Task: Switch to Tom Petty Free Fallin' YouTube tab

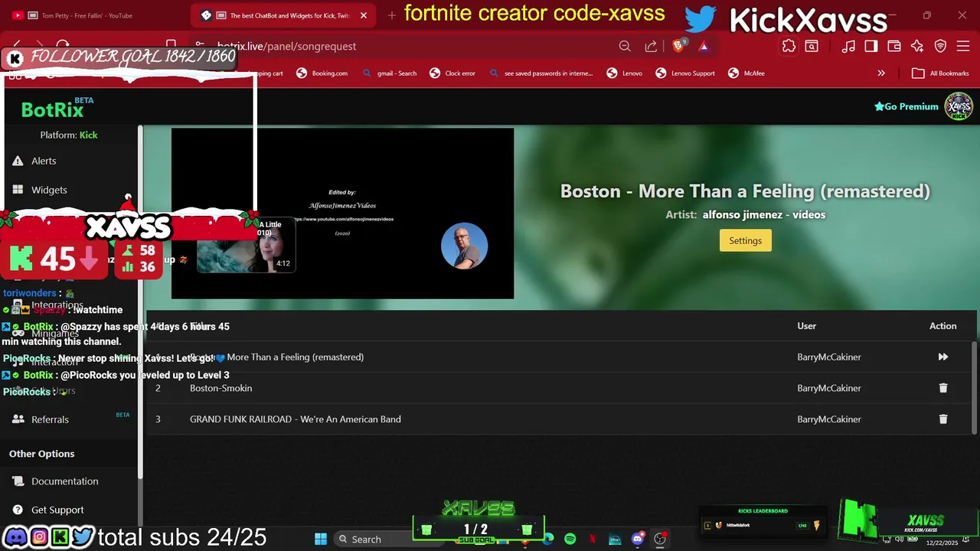Action: [x=96, y=15]
